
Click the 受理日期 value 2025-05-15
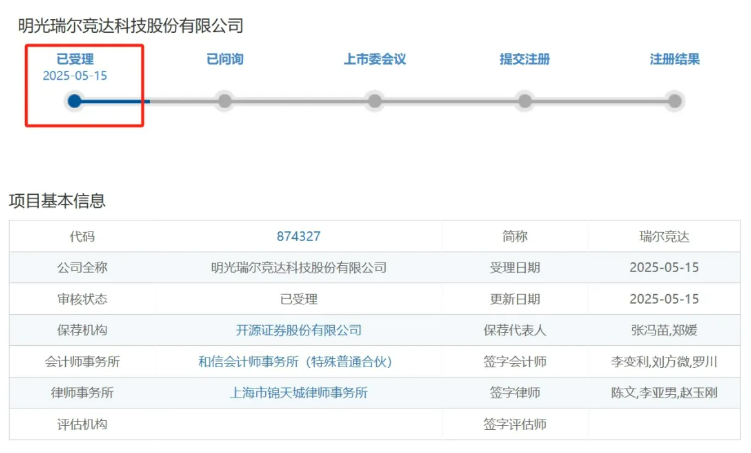pos(664,268)
